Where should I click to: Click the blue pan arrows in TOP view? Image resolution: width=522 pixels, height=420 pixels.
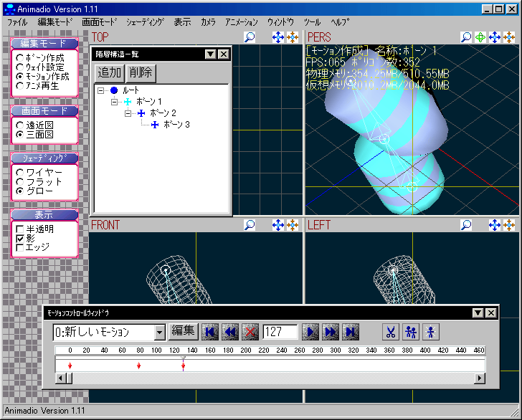278,37
